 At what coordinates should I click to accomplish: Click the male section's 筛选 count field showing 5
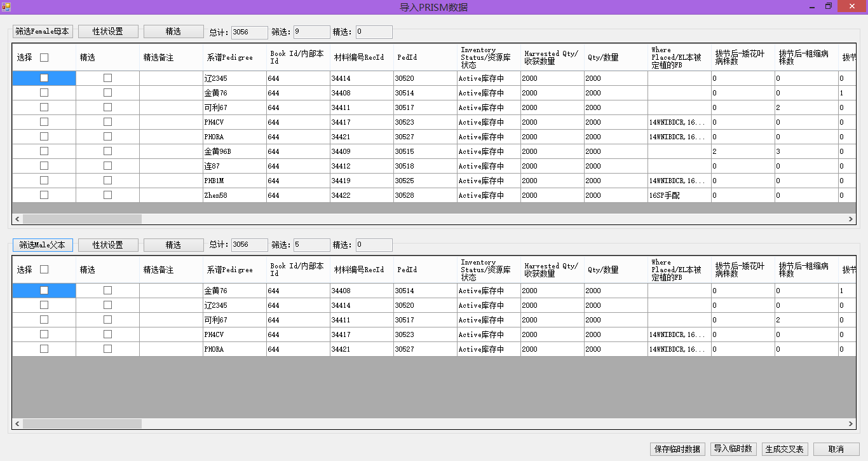click(x=311, y=245)
